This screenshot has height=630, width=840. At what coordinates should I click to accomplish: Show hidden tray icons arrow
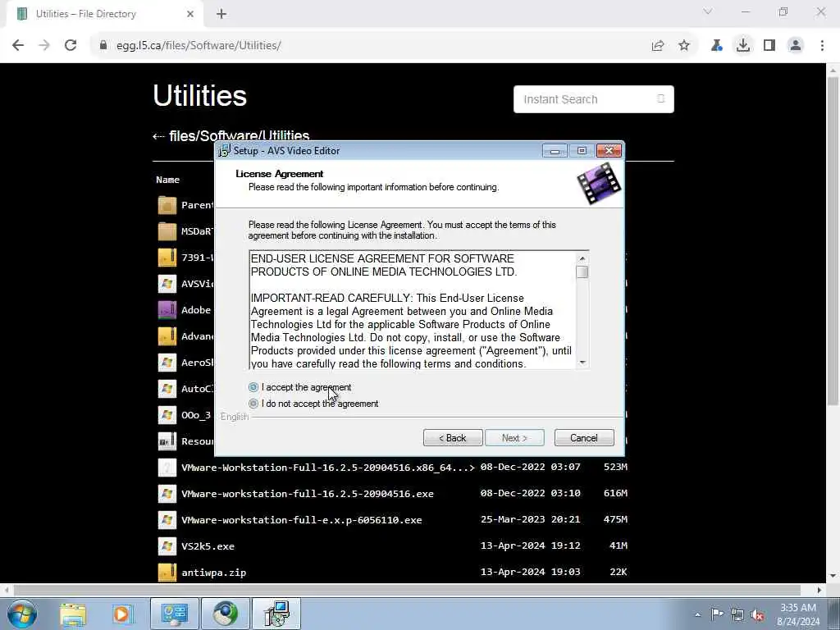click(697, 614)
